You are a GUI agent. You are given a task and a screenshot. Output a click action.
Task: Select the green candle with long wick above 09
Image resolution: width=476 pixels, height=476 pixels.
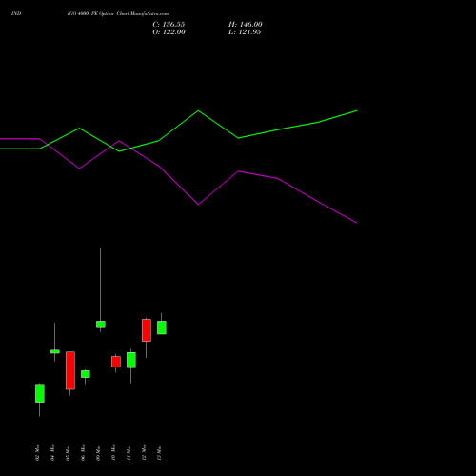(x=101, y=325)
